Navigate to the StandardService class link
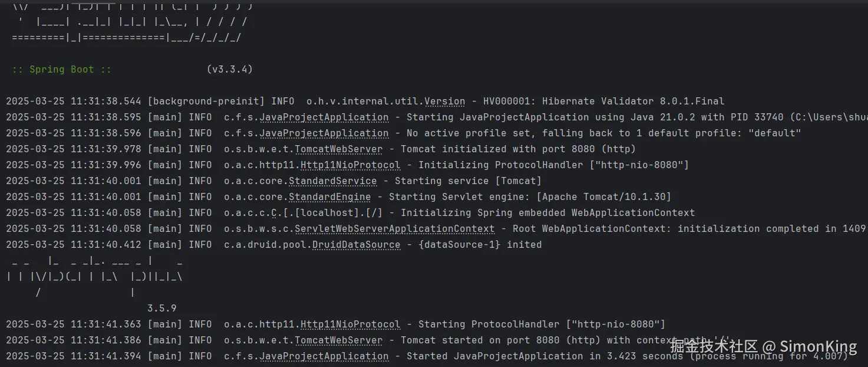 (333, 181)
